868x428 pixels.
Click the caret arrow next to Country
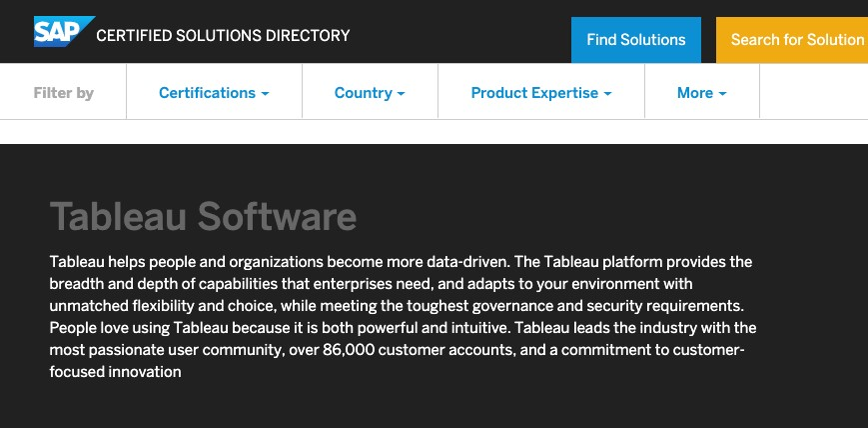click(402, 94)
